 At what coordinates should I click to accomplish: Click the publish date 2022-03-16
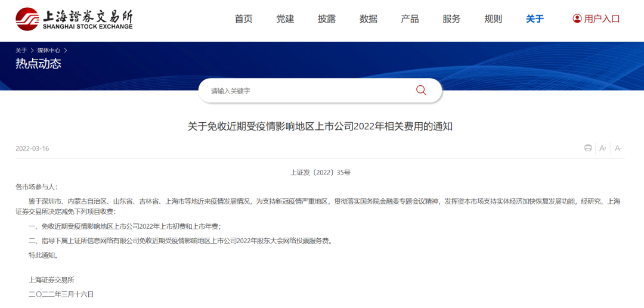[32, 148]
